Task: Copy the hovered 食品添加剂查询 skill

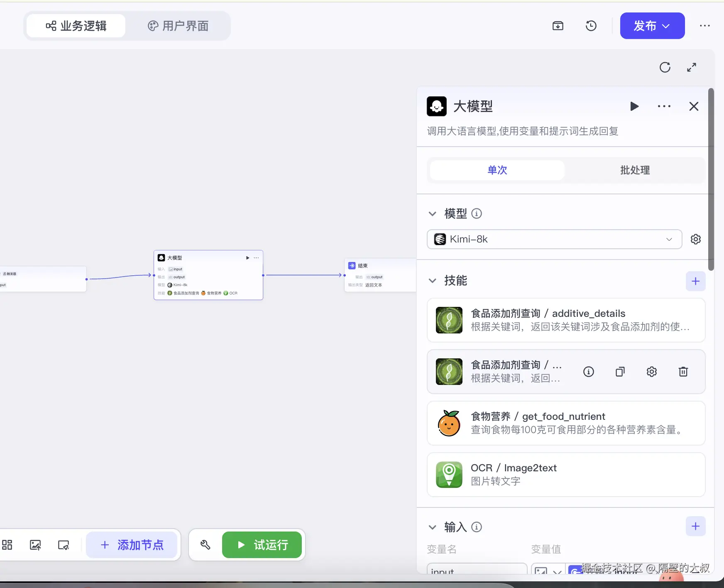Action: pos(620,372)
